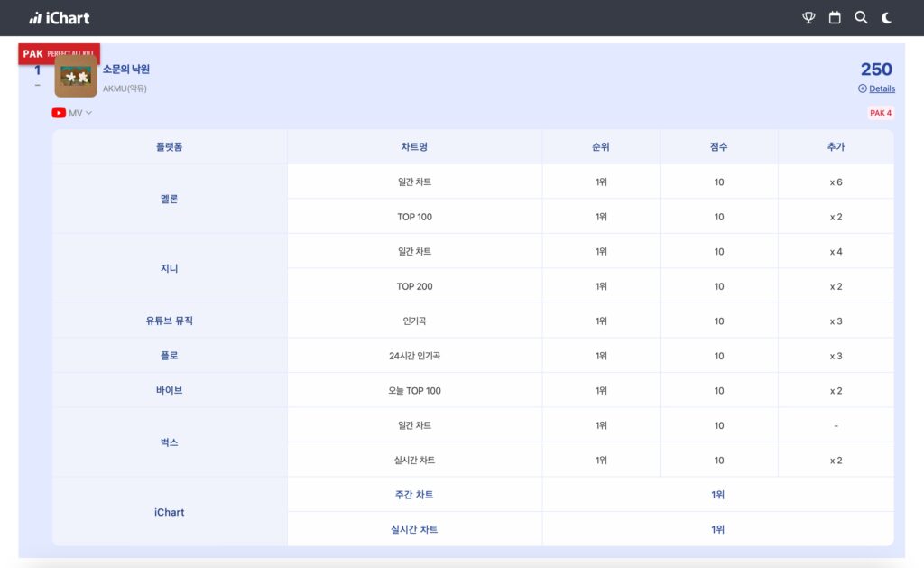The height and width of the screenshot is (568, 924).
Task: Open the iChart 주간 차트 link
Action: click(x=414, y=494)
